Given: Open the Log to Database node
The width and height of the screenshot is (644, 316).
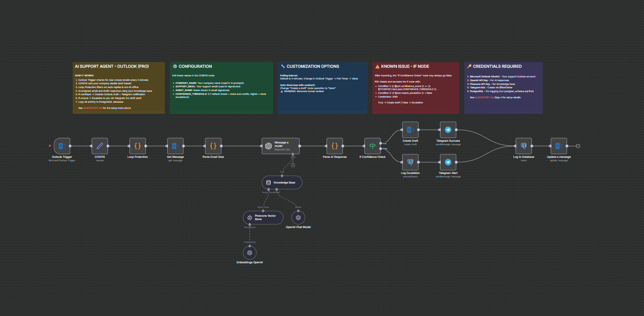Looking at the screenshot, I should pyautogui.click(x=523, y=146).
